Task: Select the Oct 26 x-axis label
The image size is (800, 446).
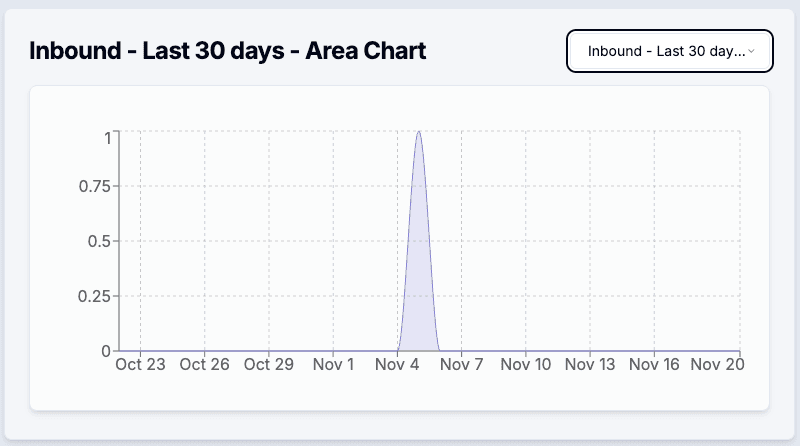Action: pos(205,365)
